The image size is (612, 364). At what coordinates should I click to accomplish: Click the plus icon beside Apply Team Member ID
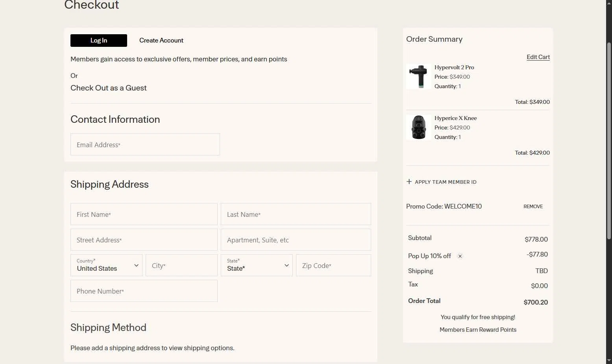(x=409, y=181)
